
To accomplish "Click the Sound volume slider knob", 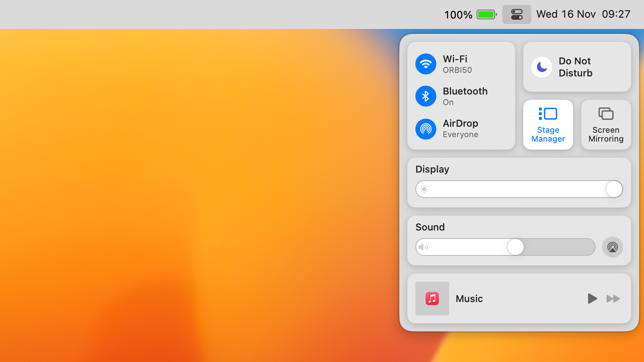I will 515,247.
